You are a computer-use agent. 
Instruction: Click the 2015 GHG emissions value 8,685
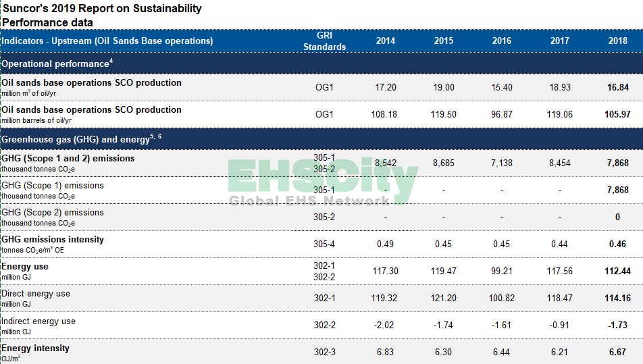[444, 163]
